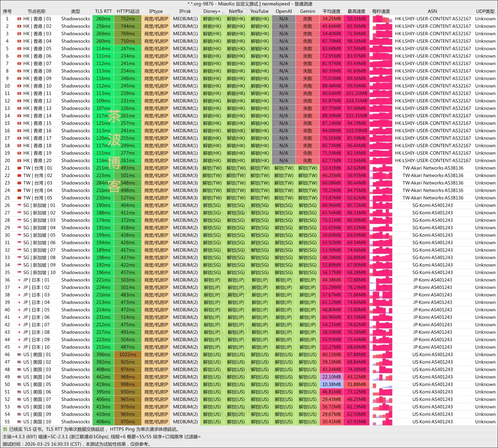498x448 pixels.
Task: Click the green TLS certificate verified checkmark
Action: [5, 429]
